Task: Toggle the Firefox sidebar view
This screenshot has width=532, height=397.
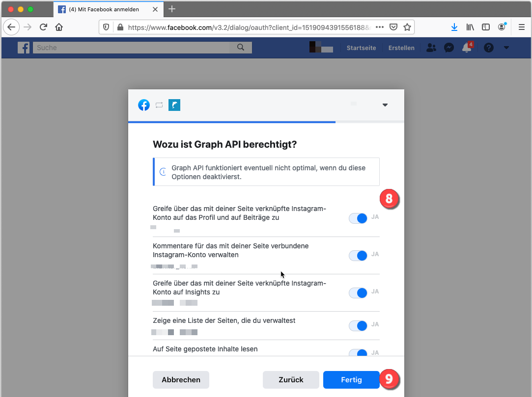Action: [x=485, y=27]
